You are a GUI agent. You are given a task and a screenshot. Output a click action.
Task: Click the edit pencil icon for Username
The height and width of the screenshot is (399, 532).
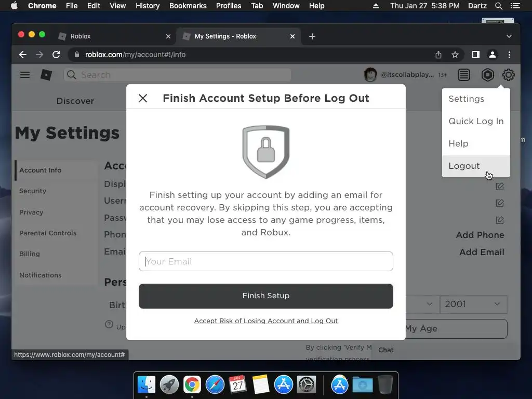499,203
